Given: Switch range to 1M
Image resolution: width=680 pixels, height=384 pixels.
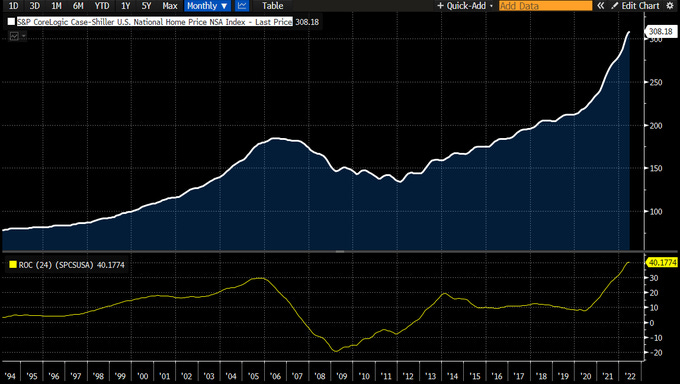Looking at the screenshot, I should pos(56,6).
